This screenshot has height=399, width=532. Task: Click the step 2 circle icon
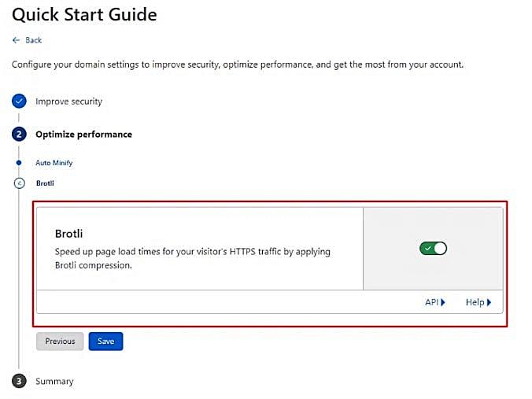pyautogui.click(x=19, y=135)
